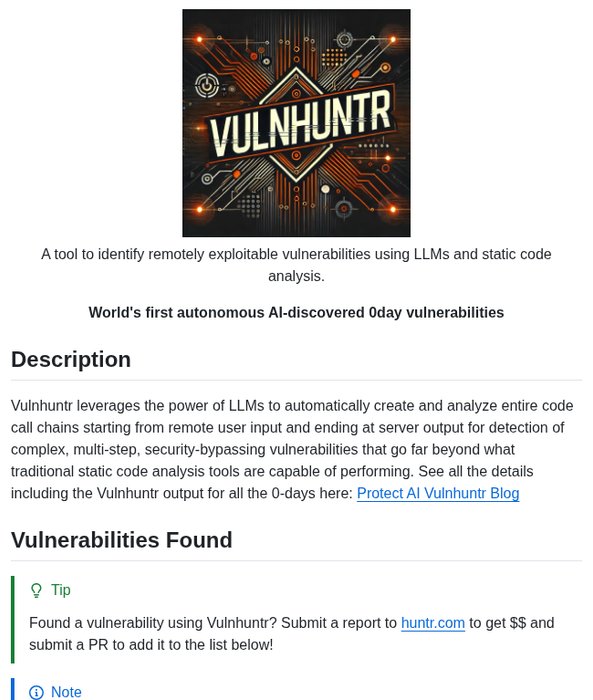
Task: Open the huntr.com link
Action: [x=433, y=623]
